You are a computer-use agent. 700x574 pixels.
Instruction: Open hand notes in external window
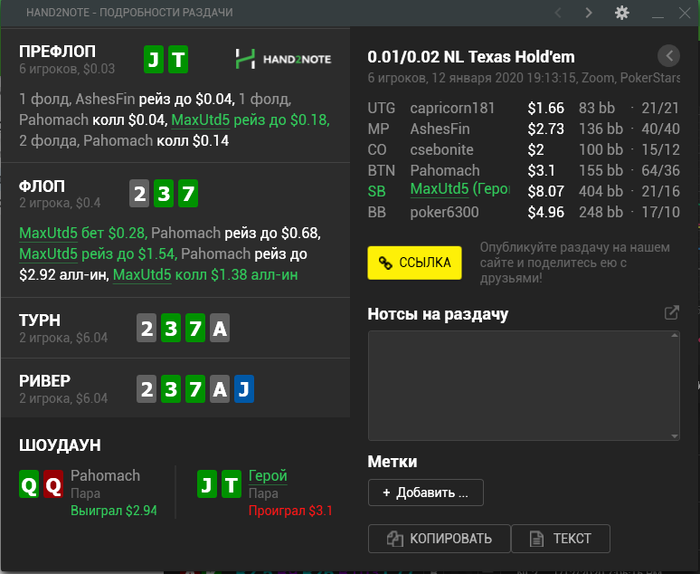point(671,313)
